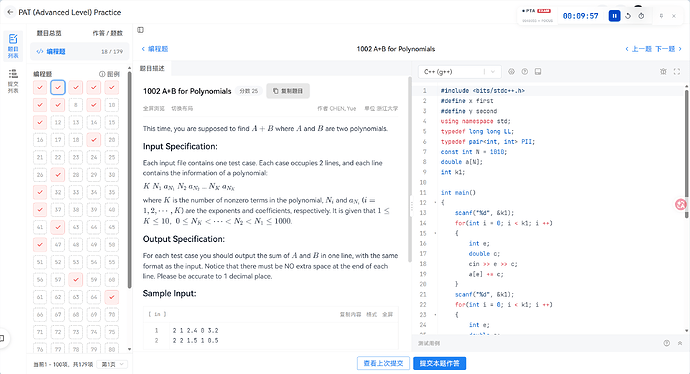Collapse the code fold at line 23

point(435,315)
